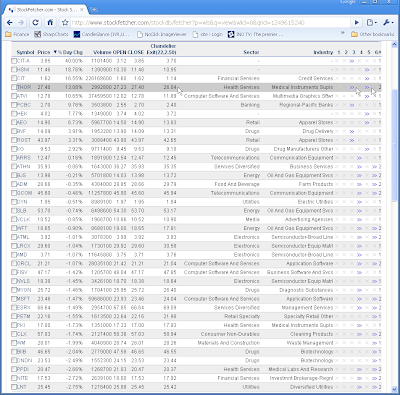This screenshot has height=395, width=400.
Task: Open the PETM symbol link
Action: tap(24, 316)
